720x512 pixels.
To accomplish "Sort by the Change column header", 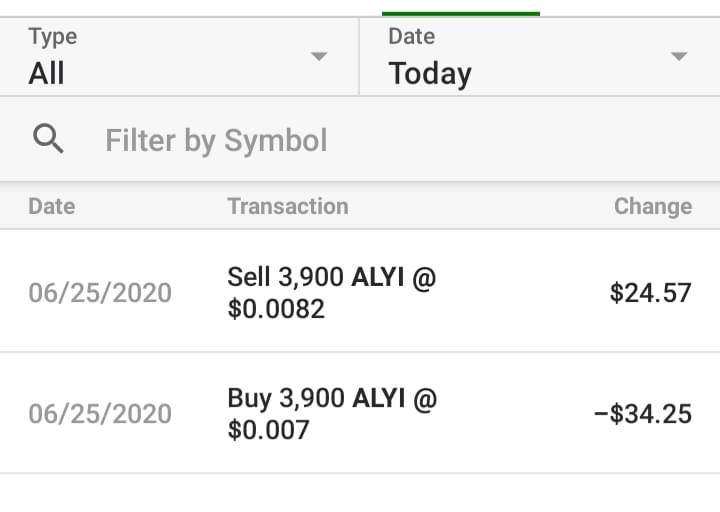I will 652,206.
